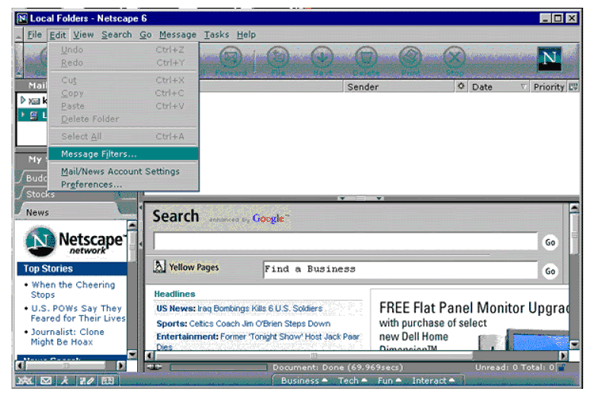Click the online/offline connection icon in status bar
This screenshot has height=405, width=600.
(x=155, y=367)
